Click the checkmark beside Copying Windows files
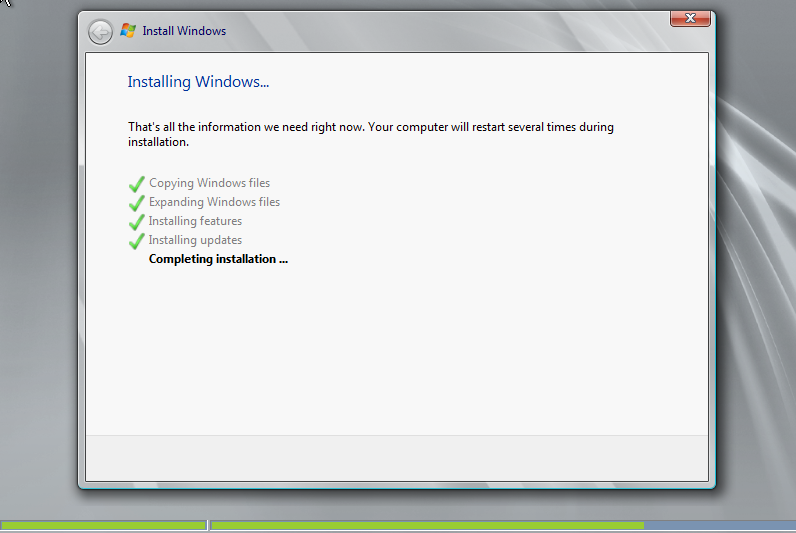The width and height of the screenshot is (796, 533). click(x=137, y=184)
